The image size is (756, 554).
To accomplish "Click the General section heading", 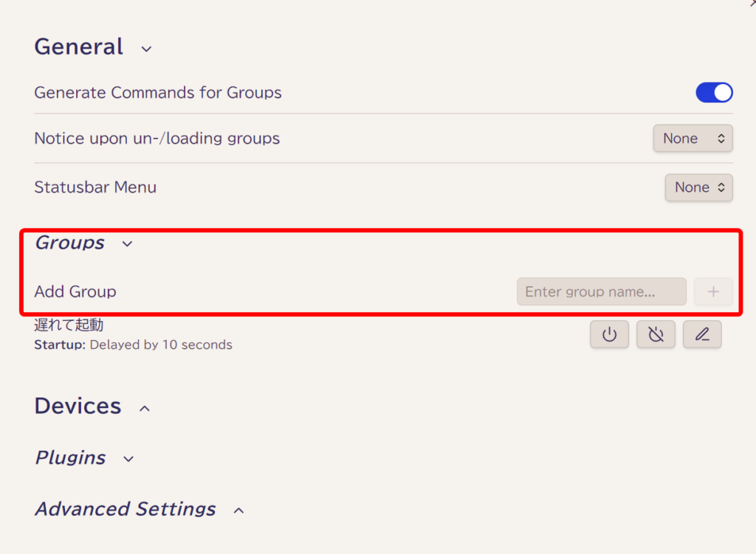I will [78, 46].
